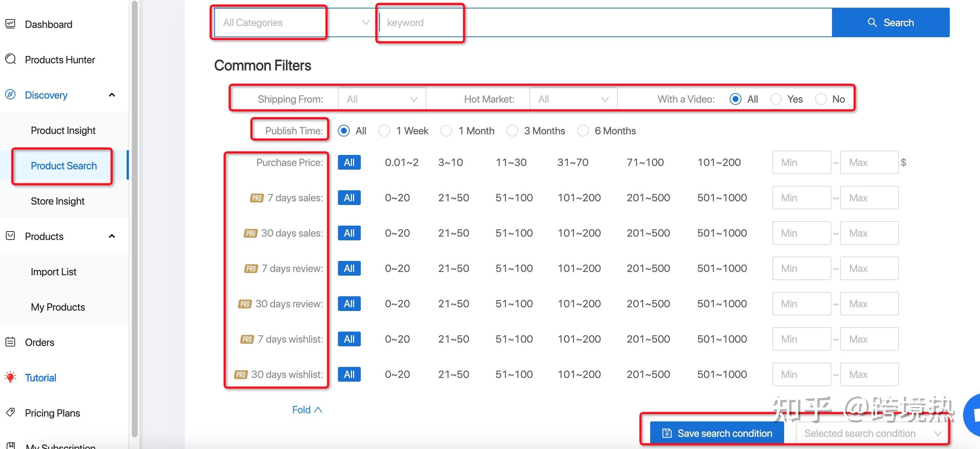Viewport: 980px width, 449px height.
Task: Open the Shipping From dropdown
Action: click(x=381, y=99)
